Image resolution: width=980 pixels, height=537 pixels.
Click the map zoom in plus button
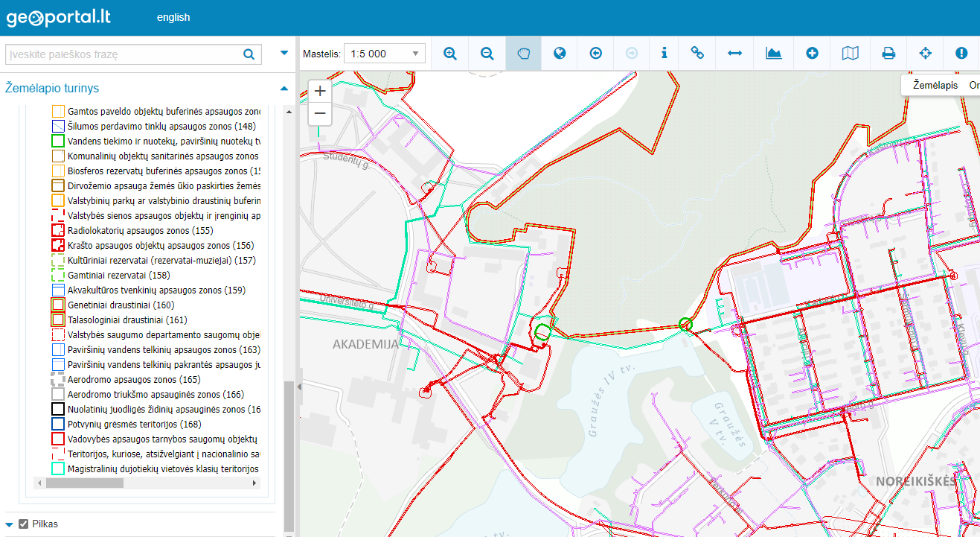320,92
